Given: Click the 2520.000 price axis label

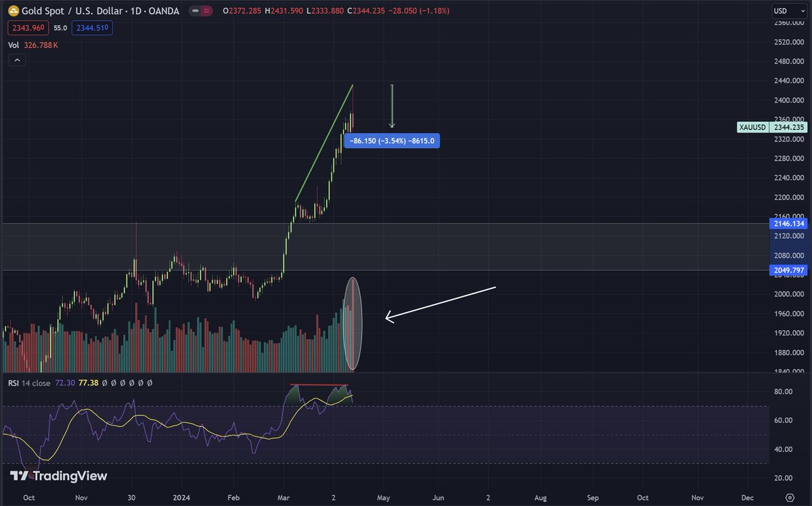Looking at the screenshot, I should (790, 41).
